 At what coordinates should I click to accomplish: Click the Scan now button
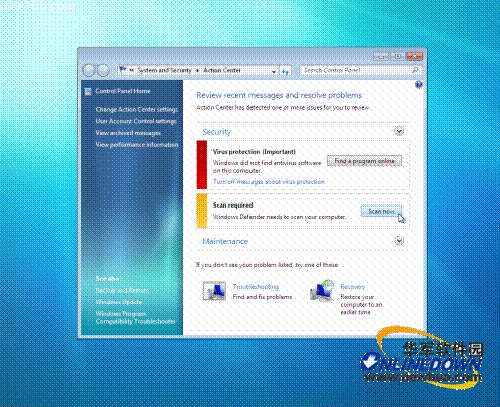click(x=381, y=211)
